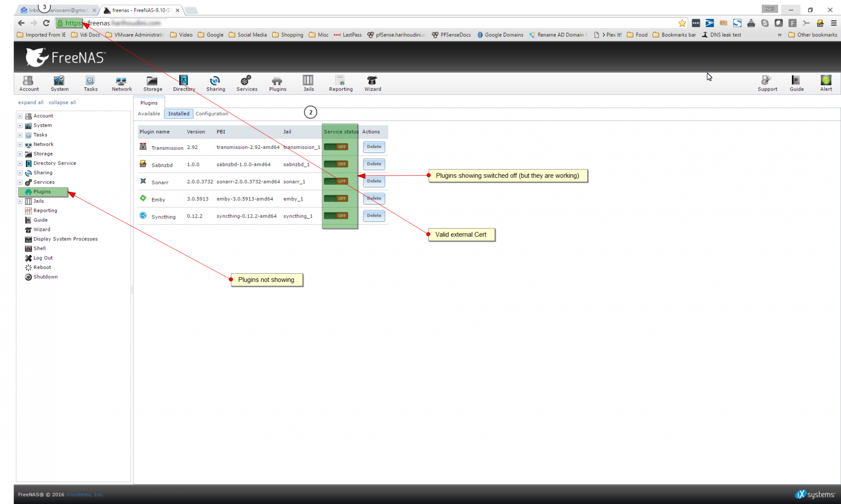Toggle Sabnzbd service status switch
This screenshot has width=841, height=504.
click(336, 164)
